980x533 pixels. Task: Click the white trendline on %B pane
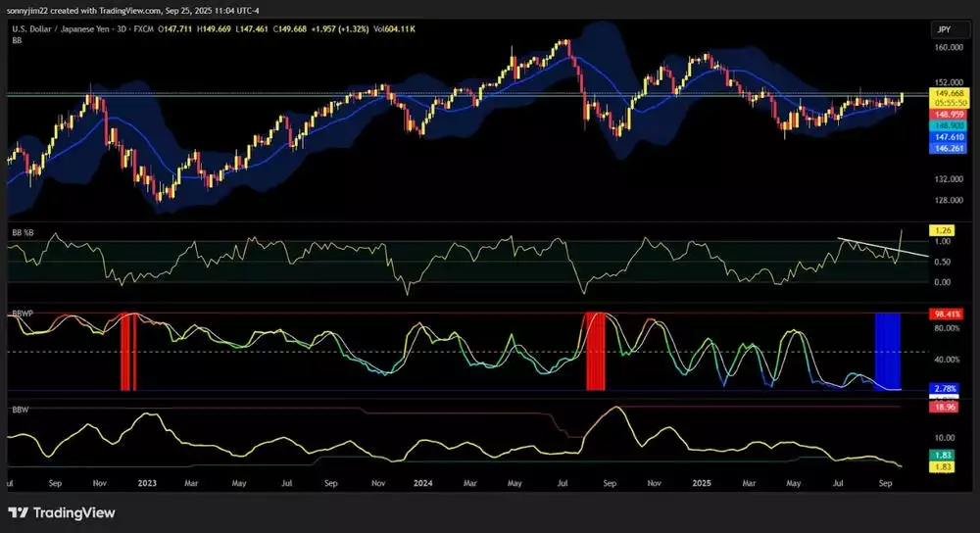tap(882, 247)
